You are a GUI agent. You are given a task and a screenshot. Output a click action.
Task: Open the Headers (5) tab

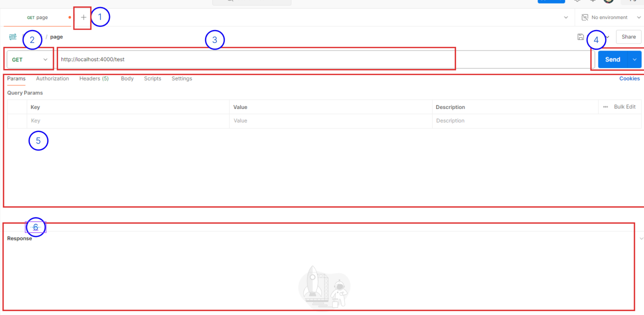[94, 78]
